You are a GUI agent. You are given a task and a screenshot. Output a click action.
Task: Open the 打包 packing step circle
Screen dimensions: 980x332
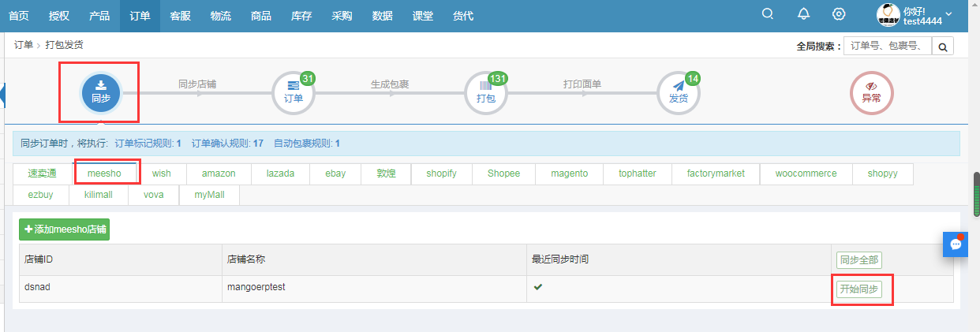[485, 93]
